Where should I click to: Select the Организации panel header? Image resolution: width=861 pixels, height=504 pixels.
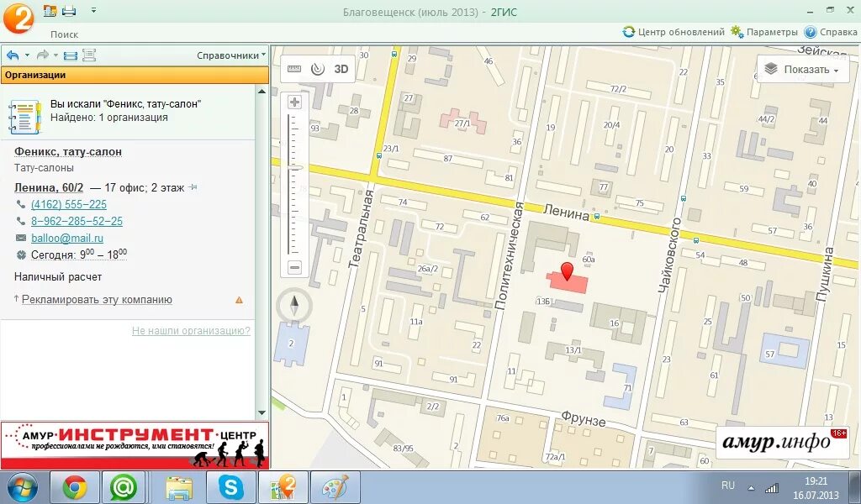(x=135, y=75)
